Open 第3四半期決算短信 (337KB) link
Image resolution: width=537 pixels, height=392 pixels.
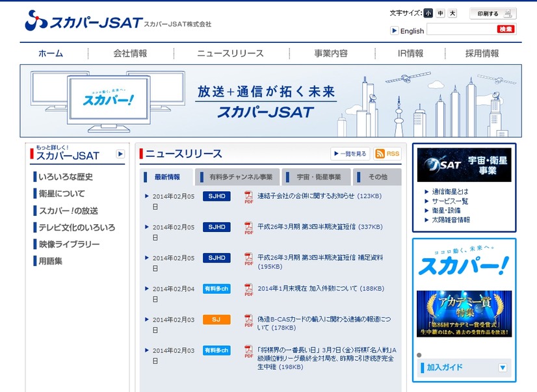(x=320, y=227)
